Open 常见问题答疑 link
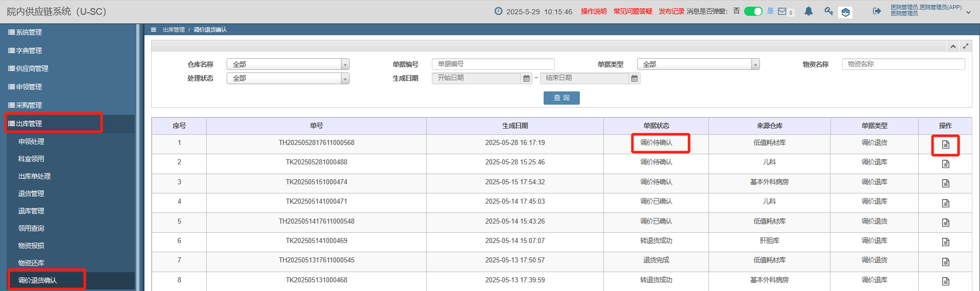Viewport: 980px width, 291px height. pyautogui.click(x=633, y=11)
